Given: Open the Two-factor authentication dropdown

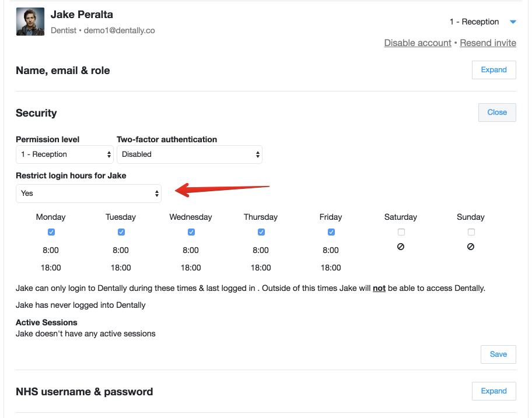Looking at the screenshot, I should [190, 154].
